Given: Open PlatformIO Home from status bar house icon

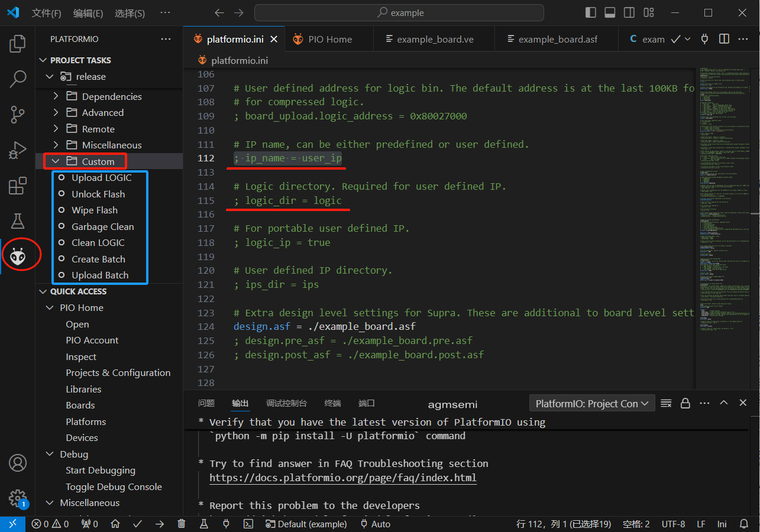Looking at the screenshot, I should tap(115, 524).
